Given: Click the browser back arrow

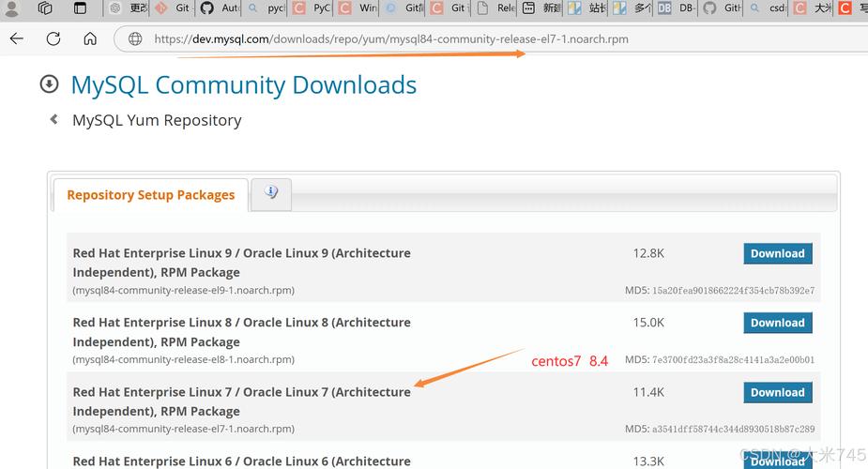Looking at the screenshot, I should click(x=17, y=39).
